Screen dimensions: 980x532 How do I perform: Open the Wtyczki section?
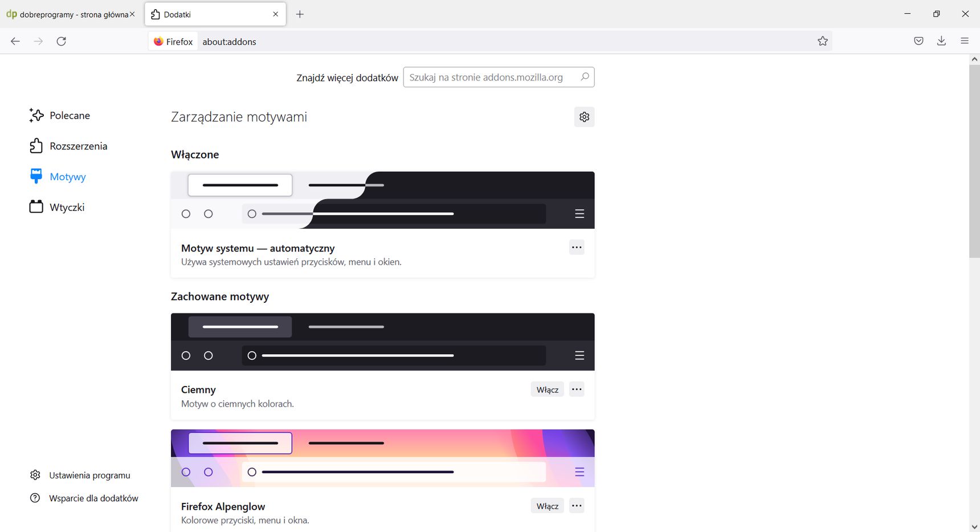tap(56, 207)
